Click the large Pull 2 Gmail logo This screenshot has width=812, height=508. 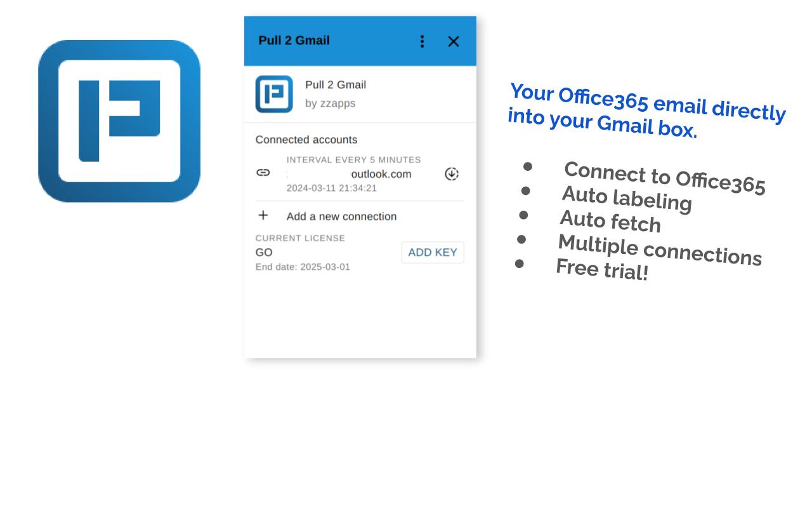[x=119, y=121]
